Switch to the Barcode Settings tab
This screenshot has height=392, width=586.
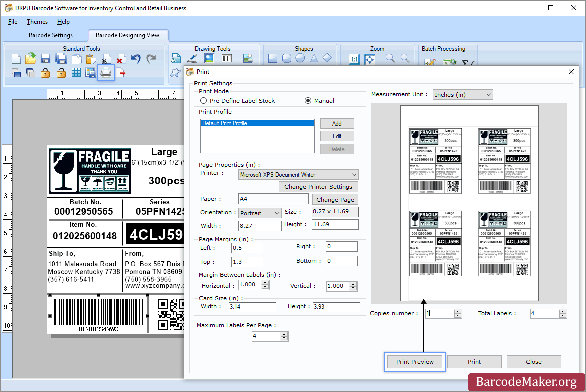pos(51,35)
